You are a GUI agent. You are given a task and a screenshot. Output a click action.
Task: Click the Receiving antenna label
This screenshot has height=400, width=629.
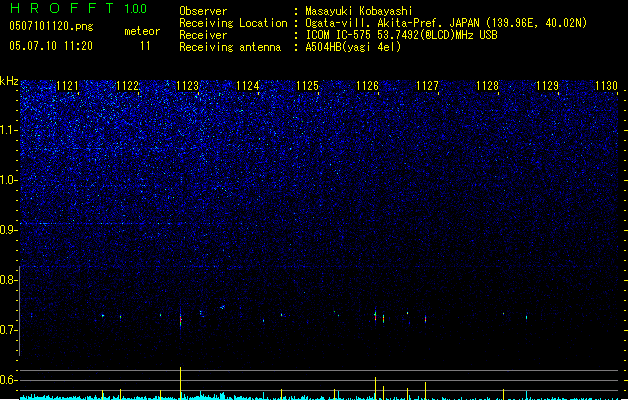(230, 47)
